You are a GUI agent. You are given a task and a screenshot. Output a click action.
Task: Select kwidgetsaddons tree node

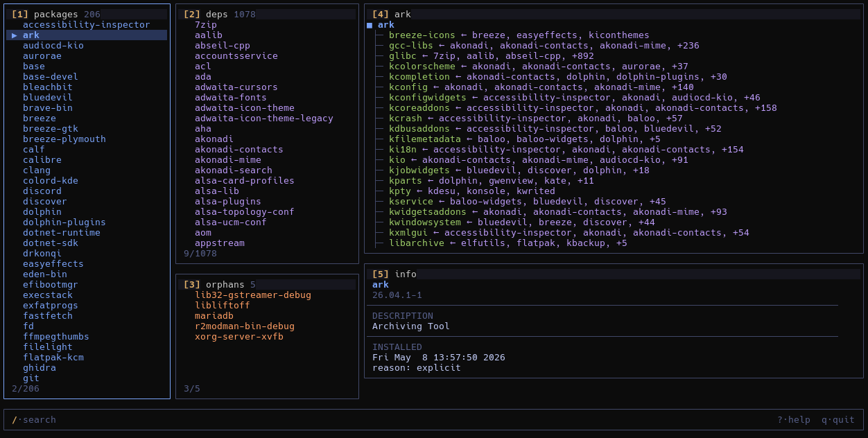click(428, 212)
